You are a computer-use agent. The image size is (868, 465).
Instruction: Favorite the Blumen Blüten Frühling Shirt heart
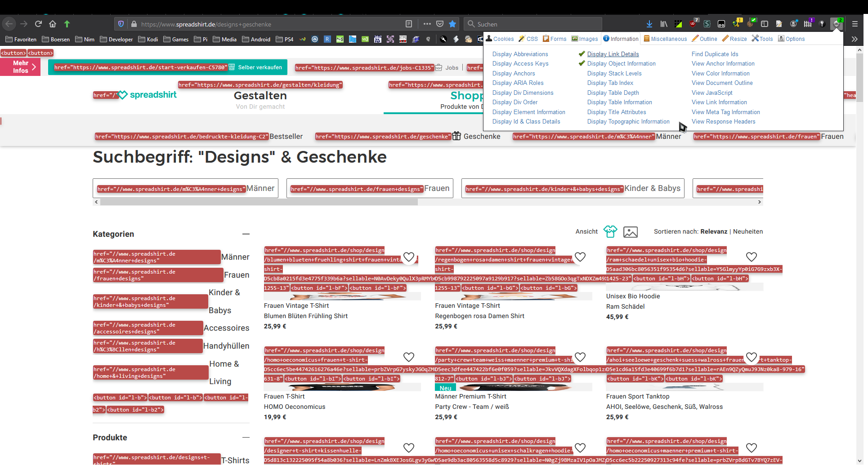coord(408,257)
